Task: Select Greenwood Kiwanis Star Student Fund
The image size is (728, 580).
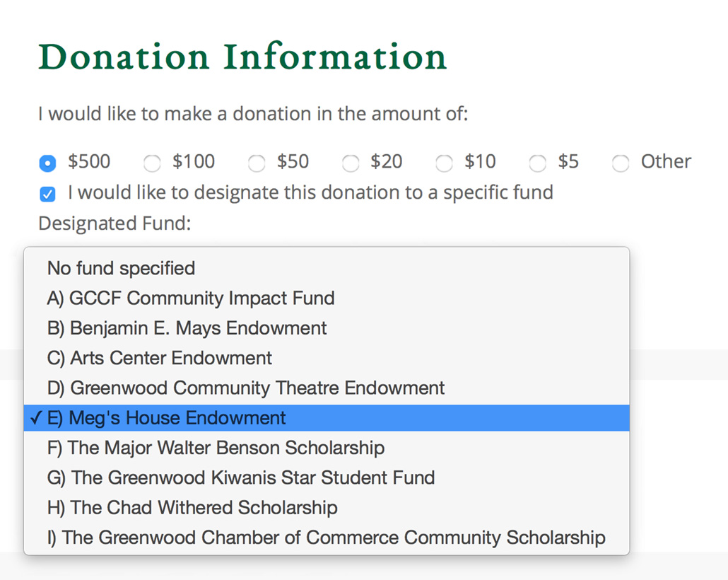Action: click(327, 477)
